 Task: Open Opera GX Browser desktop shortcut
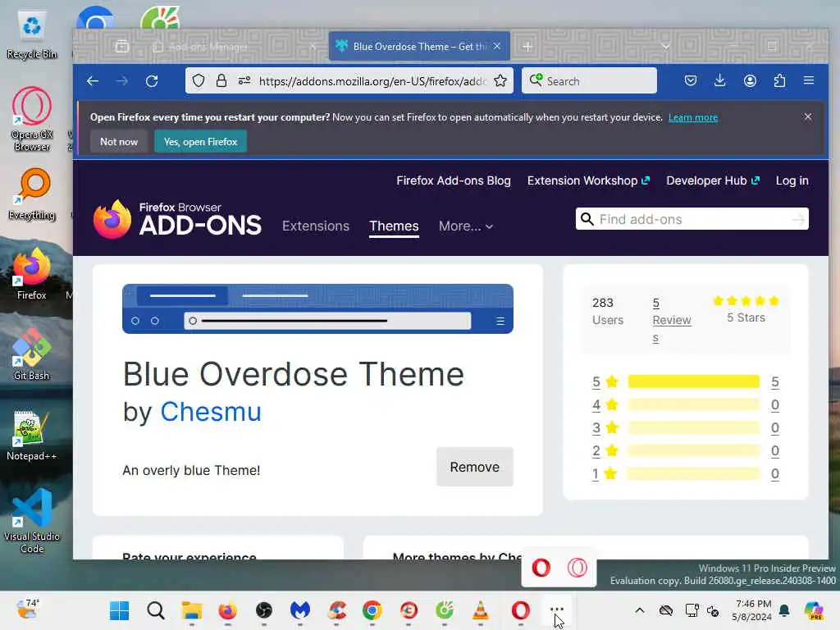click(x=32, y=119)
